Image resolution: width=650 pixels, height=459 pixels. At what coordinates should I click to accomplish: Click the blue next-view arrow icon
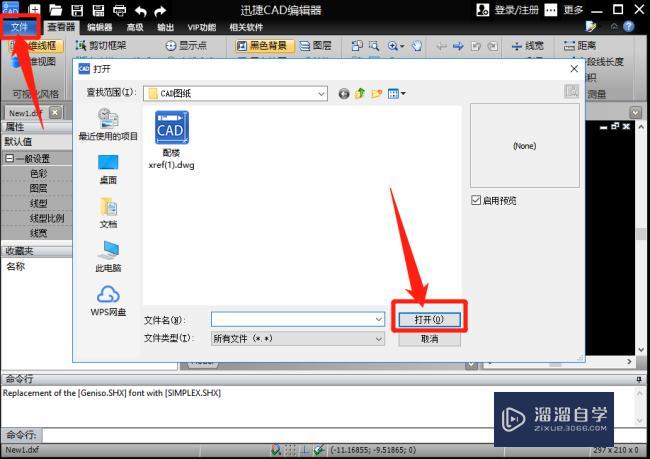tap(458, 46)
